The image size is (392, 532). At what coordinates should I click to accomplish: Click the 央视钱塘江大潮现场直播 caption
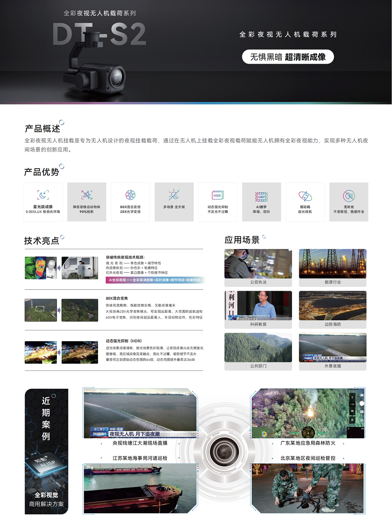(140, 443)
